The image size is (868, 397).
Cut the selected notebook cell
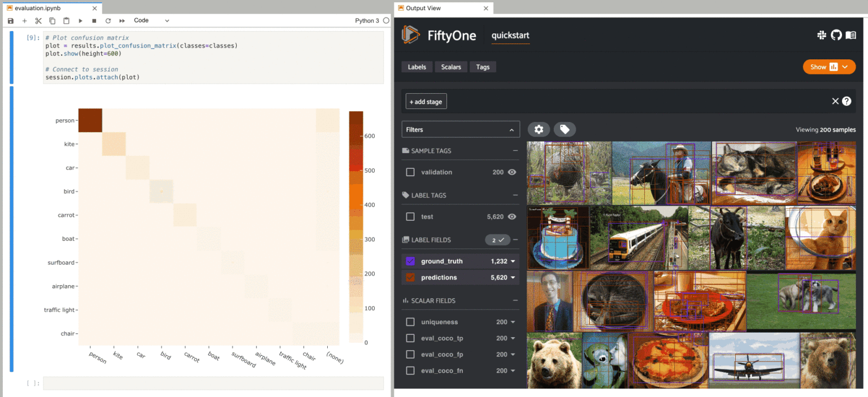tap(38, 20)
